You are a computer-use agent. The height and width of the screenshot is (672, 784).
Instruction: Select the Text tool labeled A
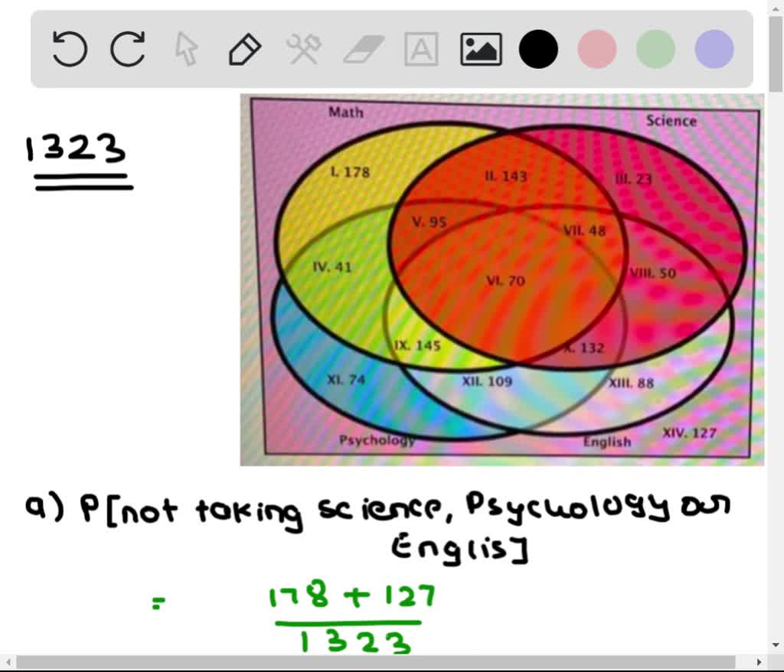pyautogui.click(x=420, y=49)
